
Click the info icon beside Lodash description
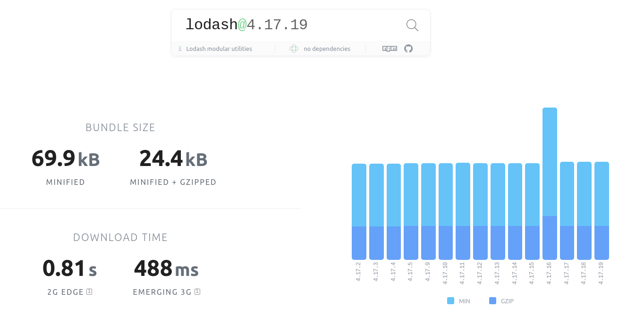point(180,49)
